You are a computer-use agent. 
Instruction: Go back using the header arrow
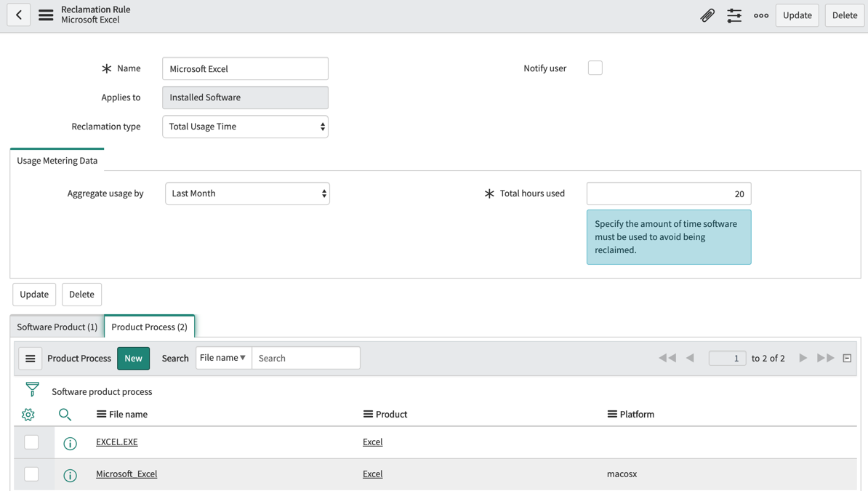(19, 15)
